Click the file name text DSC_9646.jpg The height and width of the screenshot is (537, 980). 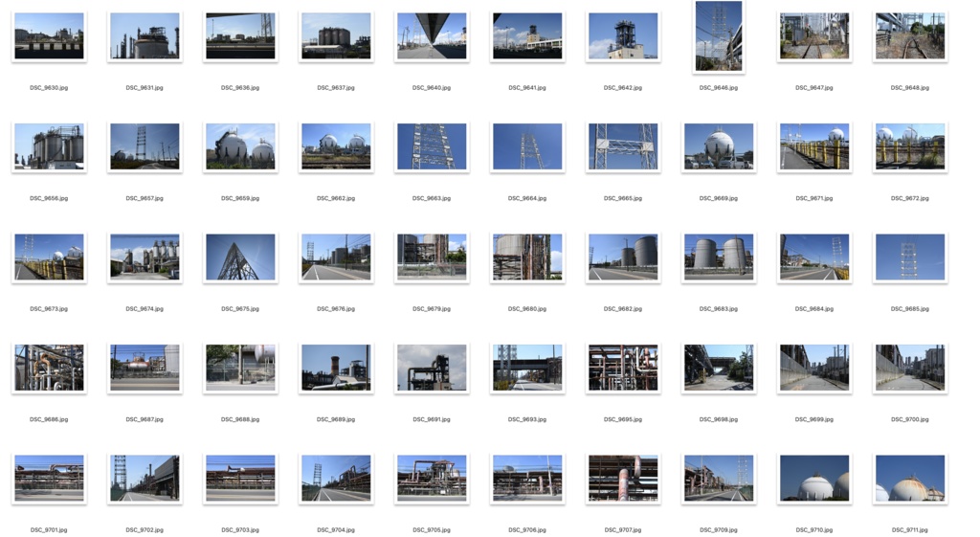point(718,88)
